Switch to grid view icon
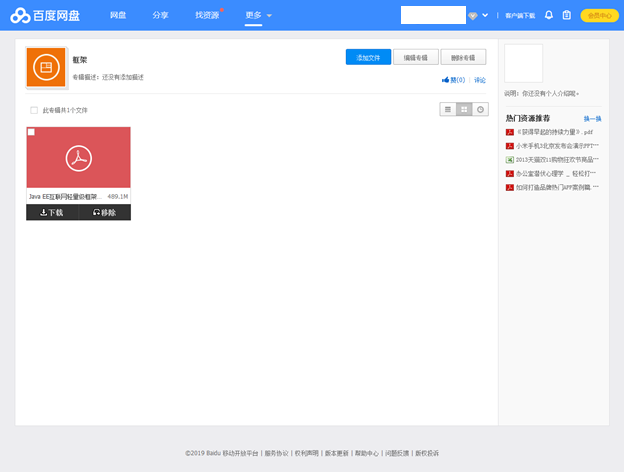Image resolution: width=624 pixels, height=472 pixels. coord(464,109)
